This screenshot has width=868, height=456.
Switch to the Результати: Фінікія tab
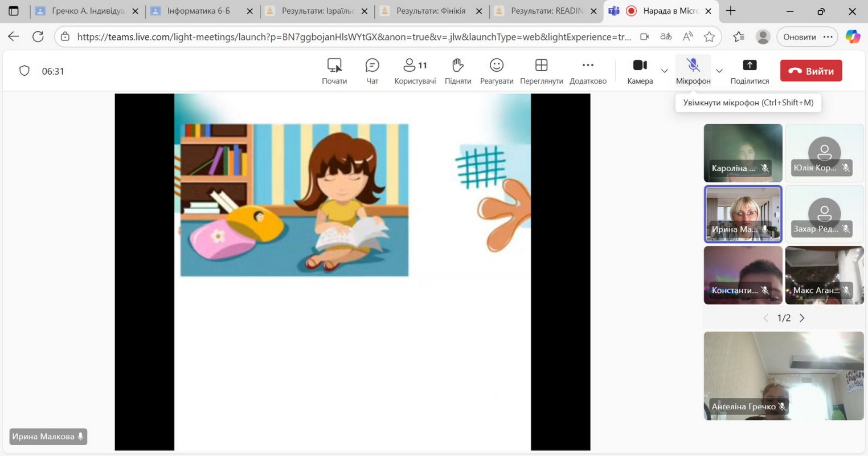431,11
